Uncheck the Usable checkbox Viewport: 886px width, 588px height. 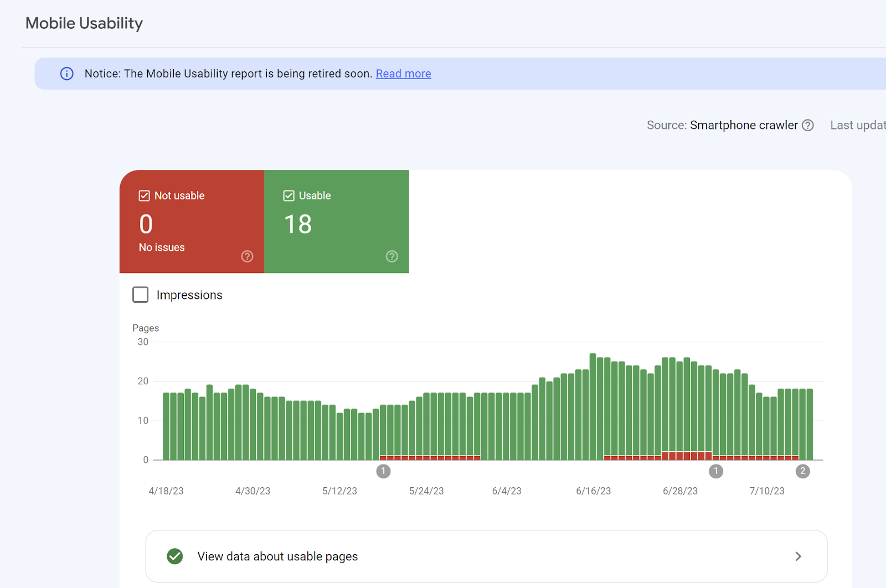[289, 195]
